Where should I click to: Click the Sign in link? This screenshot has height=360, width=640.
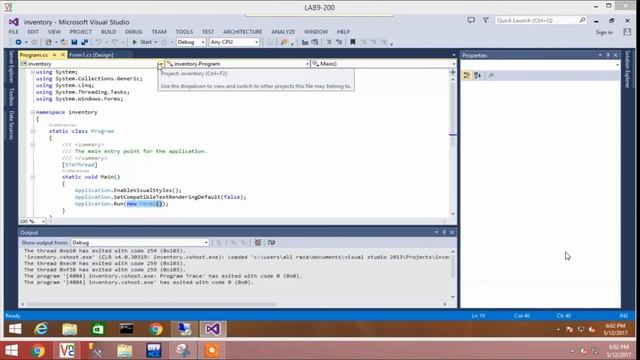click(604, 32)
